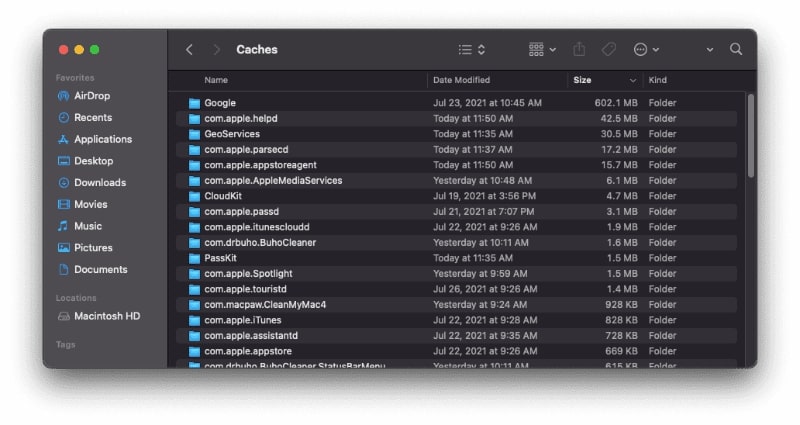
Task: Click the green zoom window button
Action: click(94, 49)
